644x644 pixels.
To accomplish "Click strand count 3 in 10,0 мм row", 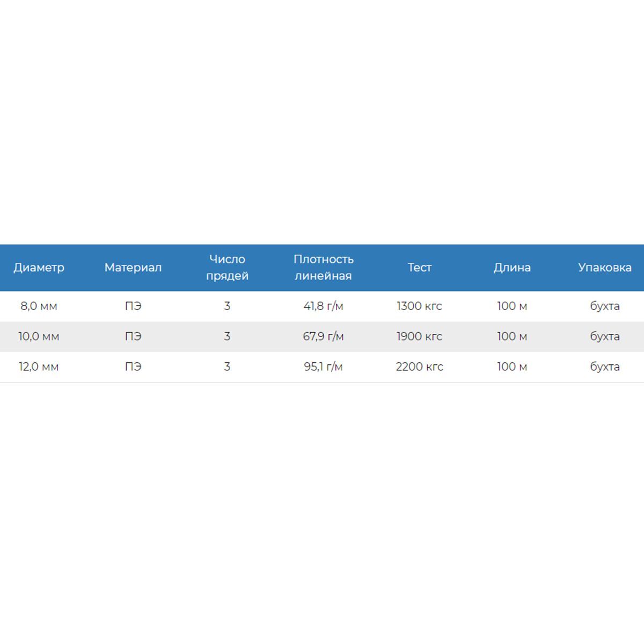I will (x=227, y=336).
